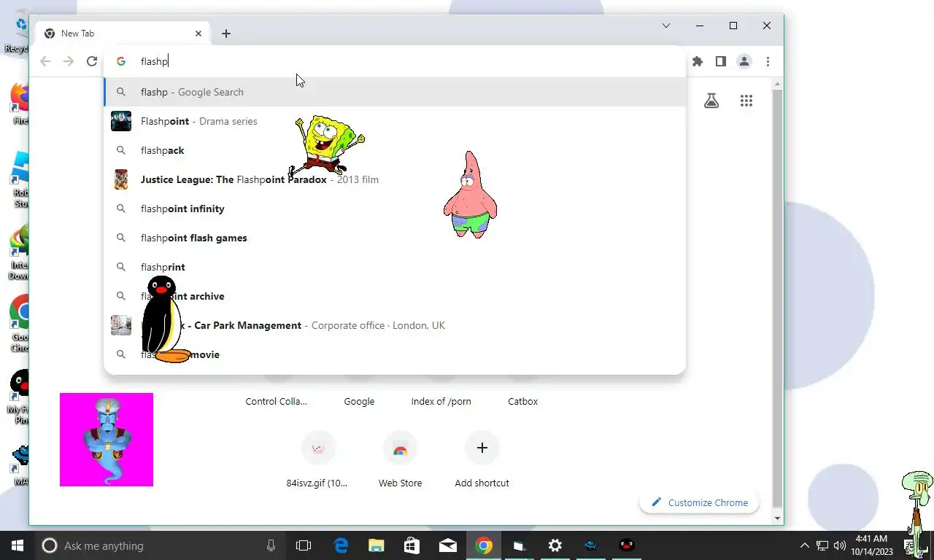934x560 pixels.
Task: Open the Search Labs flask icon
Action: (711, 101)
